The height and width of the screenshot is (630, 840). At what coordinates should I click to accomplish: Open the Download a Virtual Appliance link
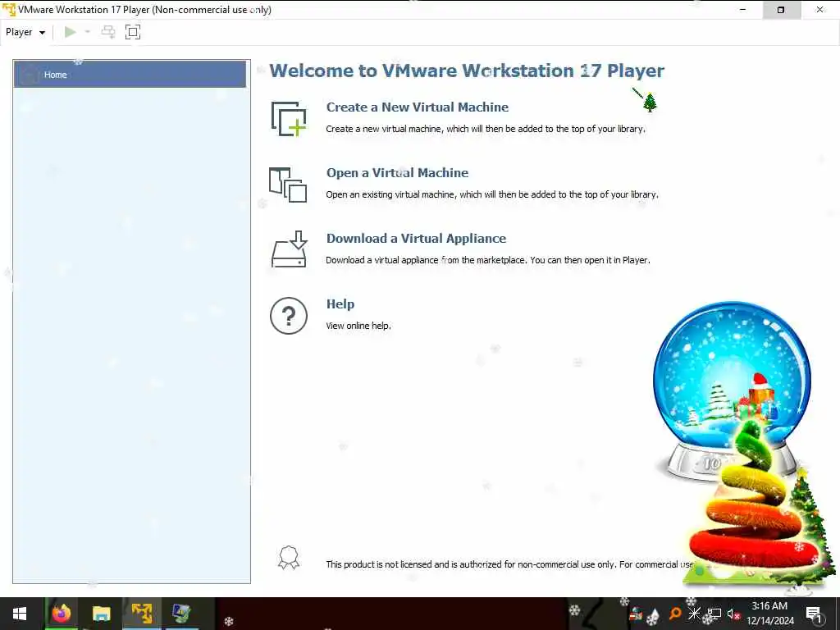[416, 239]
